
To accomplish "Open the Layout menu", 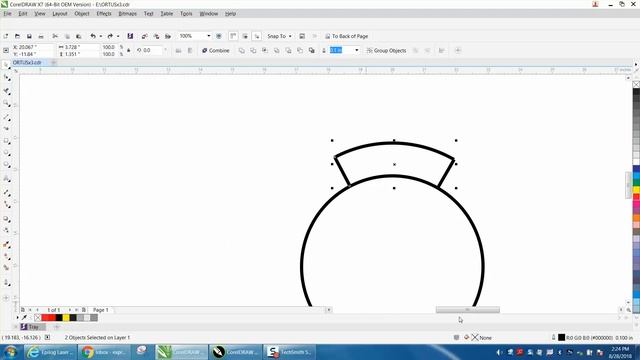I will pos(60,13).
